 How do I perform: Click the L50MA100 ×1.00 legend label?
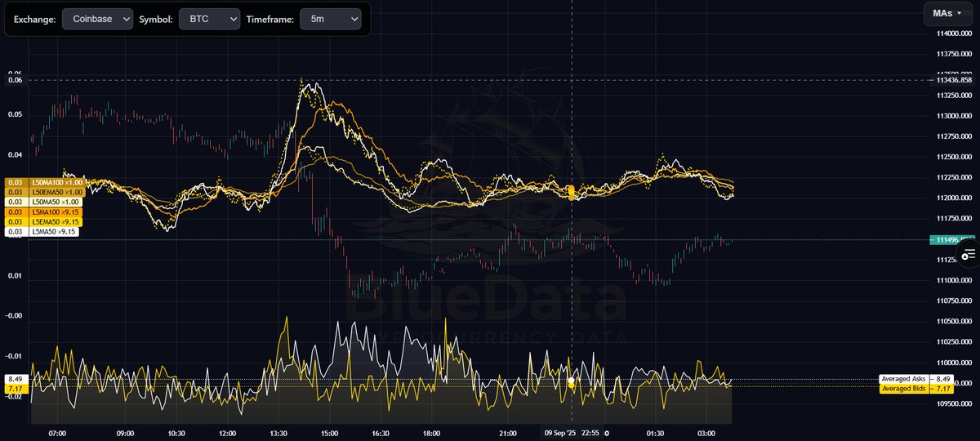56,182
